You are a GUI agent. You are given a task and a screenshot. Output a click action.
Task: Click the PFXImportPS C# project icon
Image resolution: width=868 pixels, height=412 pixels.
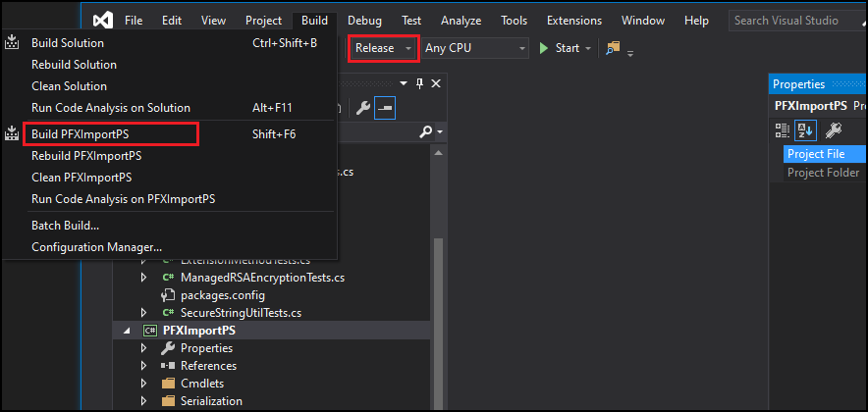(x=149, y=331)
